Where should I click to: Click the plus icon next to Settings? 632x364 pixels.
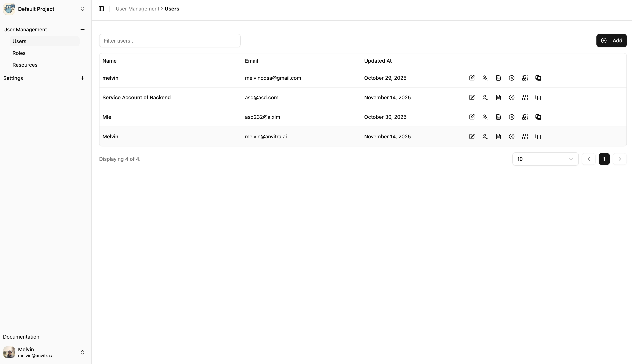(x=83, y=78)
